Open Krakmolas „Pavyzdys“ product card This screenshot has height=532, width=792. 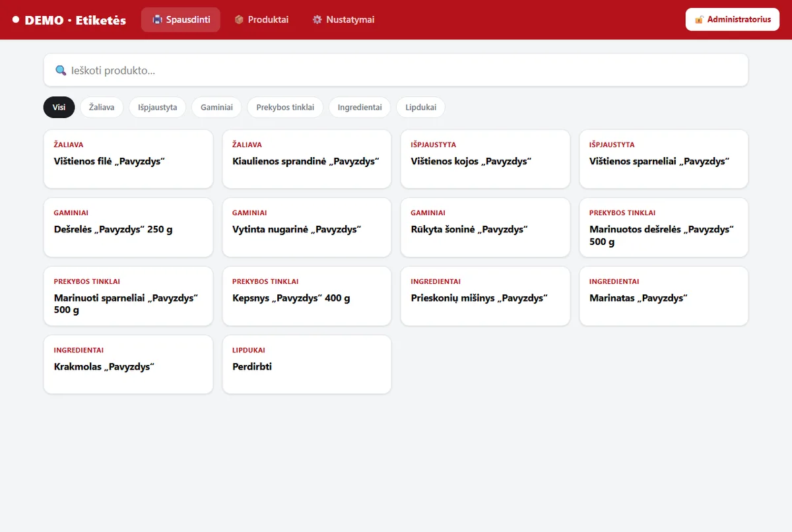coord(129,364)
